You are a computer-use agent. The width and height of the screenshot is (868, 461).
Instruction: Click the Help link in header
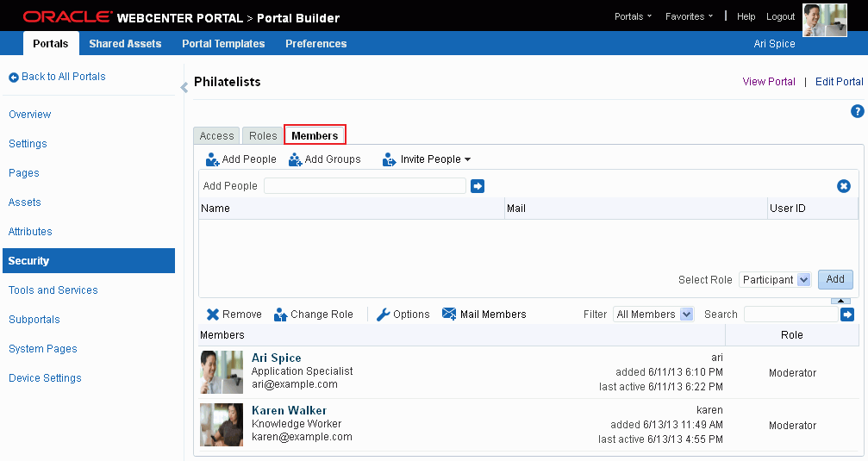point(746,16)
